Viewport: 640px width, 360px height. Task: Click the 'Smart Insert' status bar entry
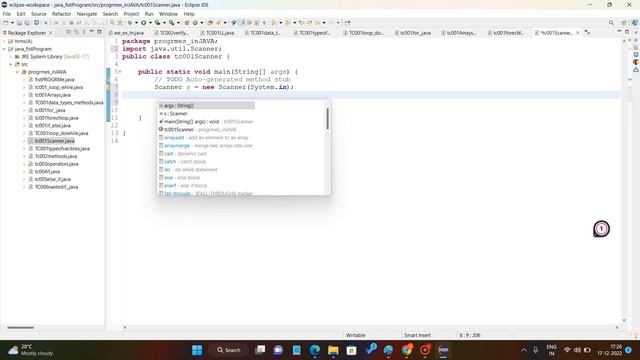click(417, 335)
